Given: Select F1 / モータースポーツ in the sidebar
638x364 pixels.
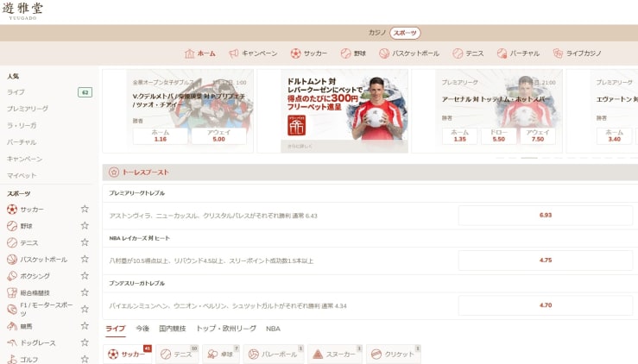Looking at the screenshot, I should pos(47,309).
